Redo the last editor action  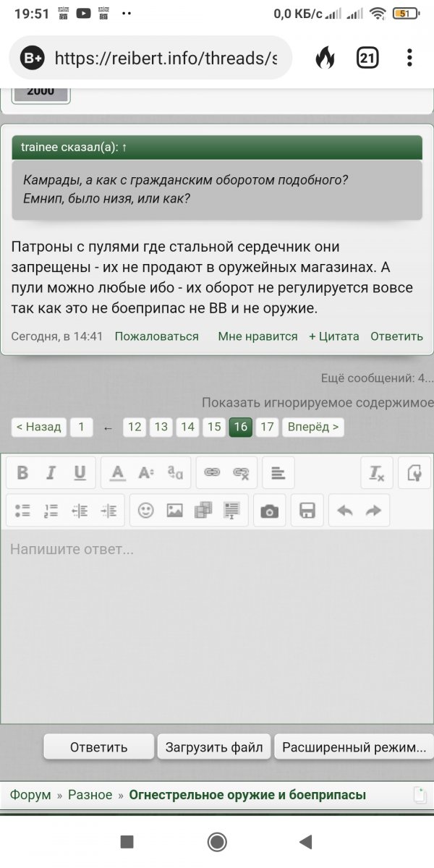pyautogui.click(x=373, y=511)
